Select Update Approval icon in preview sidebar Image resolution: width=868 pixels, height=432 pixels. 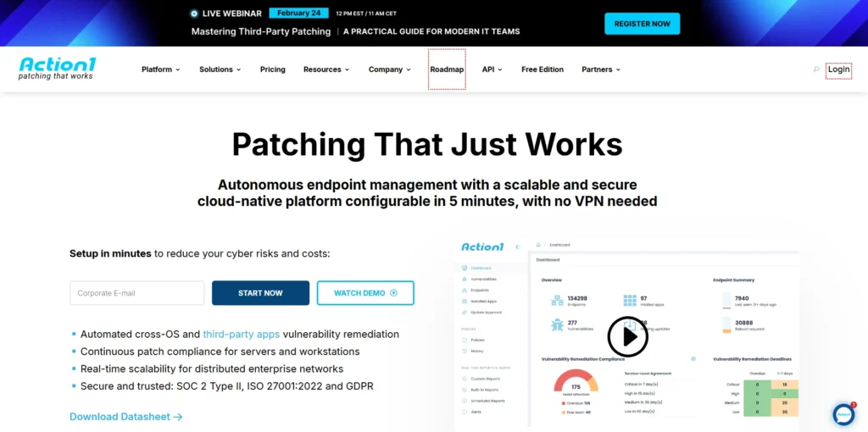[x=464, y=312]
